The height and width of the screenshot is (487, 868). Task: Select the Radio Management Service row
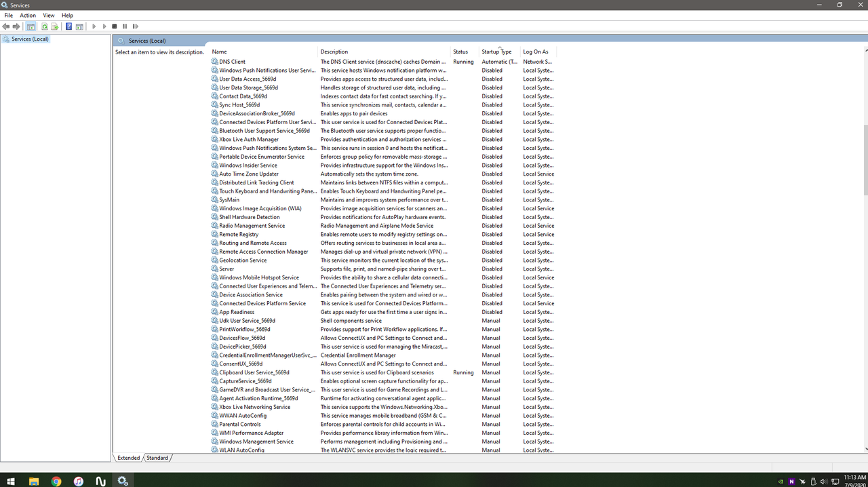(x=383, y=225)
